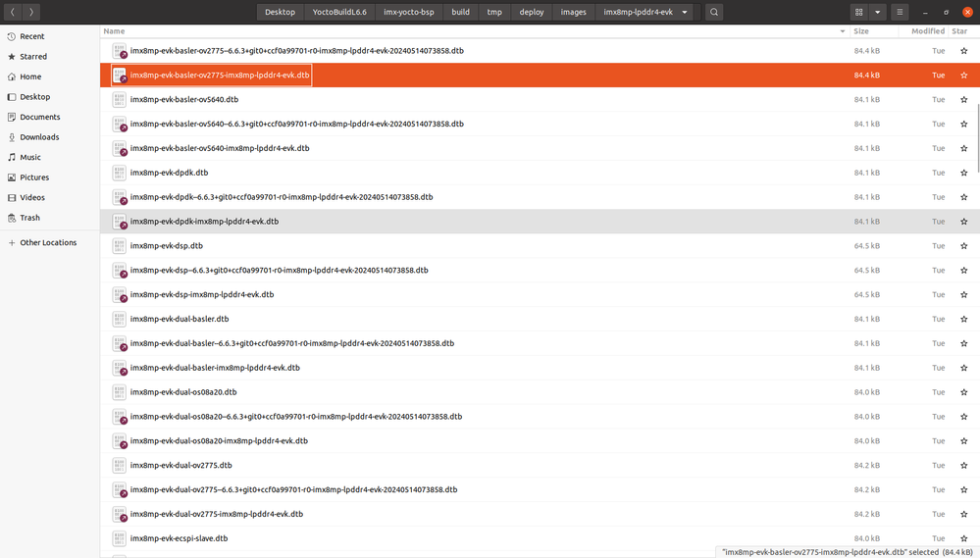Select file icon of imx8mp-evk-ecspi-slave.dtb
This screenshot has width=980, height=558.
[119, 538]
